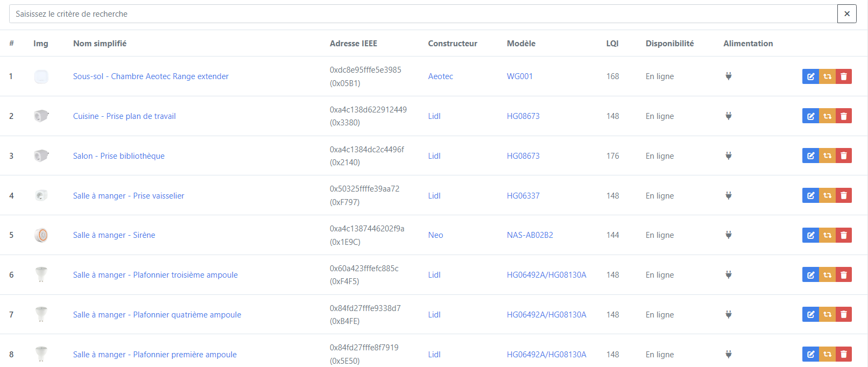Delete Salon - Prise bibliothèque device

844,156
